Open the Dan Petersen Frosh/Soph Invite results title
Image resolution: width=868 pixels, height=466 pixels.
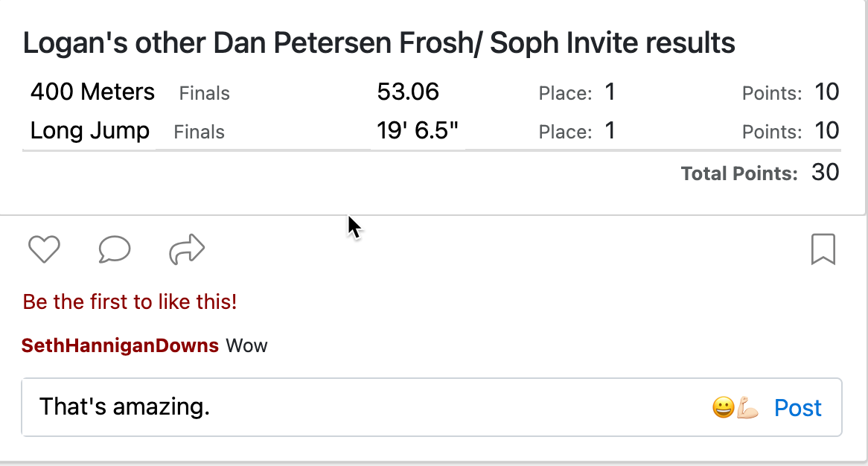(379, 43)
